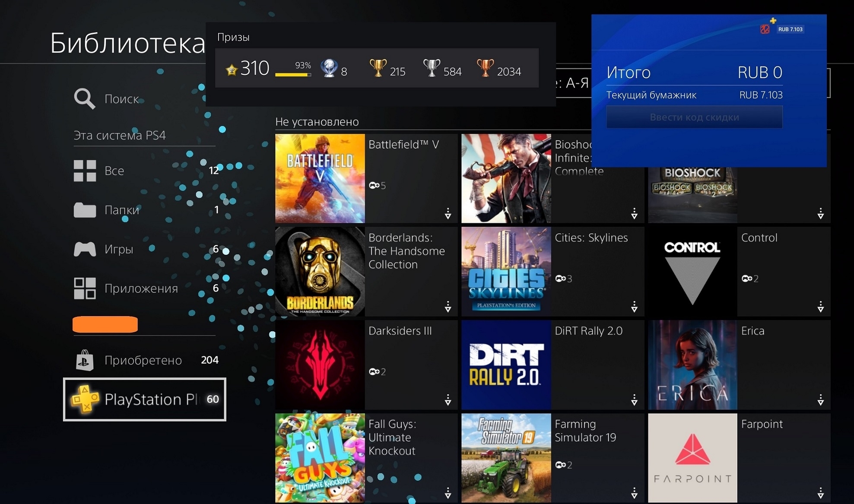This screenshot has width=854, height=504.
Task: Click the Поиск search label
Action: click(121, 99)
